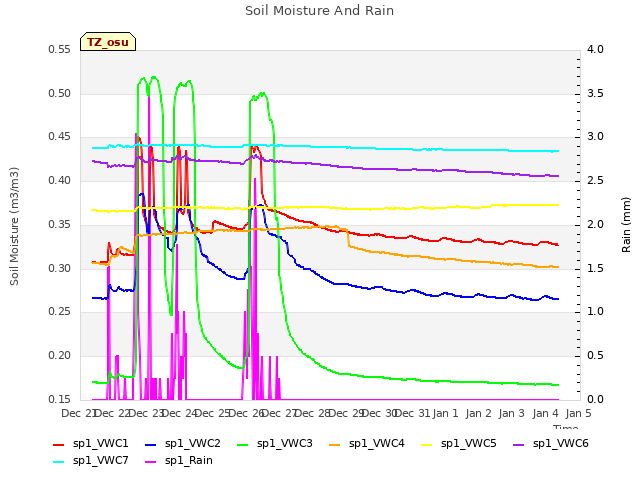Click the 0.55 soil moisture tick label

point(59,49)
